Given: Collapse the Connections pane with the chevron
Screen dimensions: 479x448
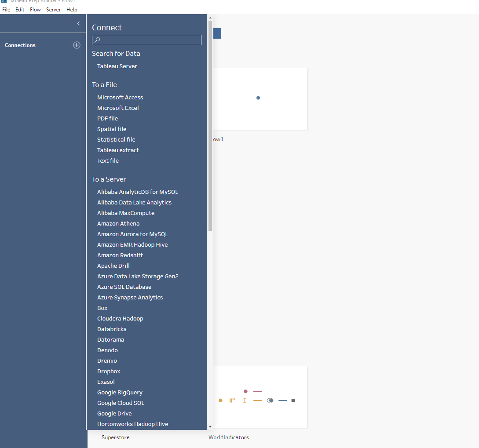Looking at the screenshot, I should [78, 23].
